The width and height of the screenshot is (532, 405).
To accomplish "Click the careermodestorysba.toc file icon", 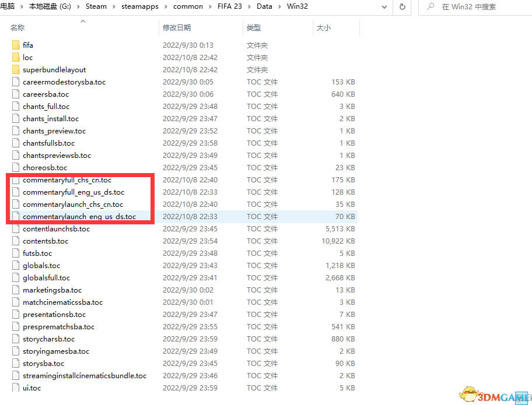I will 16,82.
